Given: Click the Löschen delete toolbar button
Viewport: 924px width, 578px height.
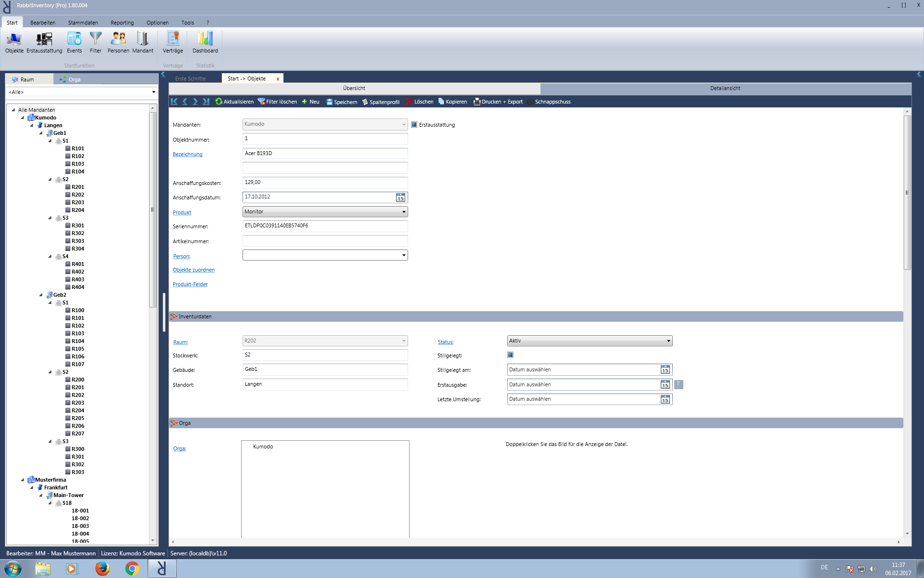Looking at the screenshot, I should coord(419,102).
